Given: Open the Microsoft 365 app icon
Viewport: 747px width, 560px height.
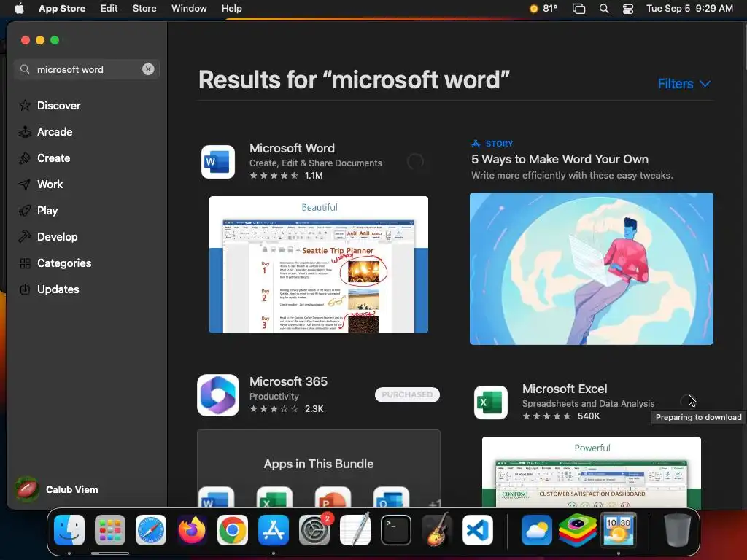Looking at the screenshot, I should tap(217, 395).
